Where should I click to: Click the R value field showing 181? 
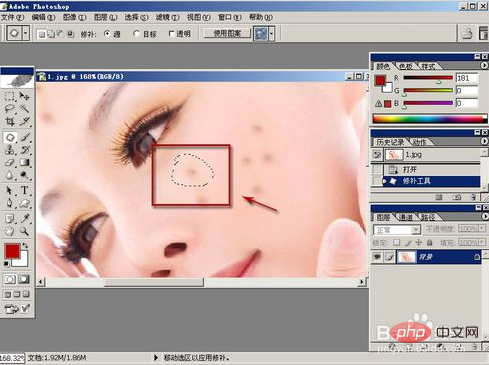click(x=467, y=78)
